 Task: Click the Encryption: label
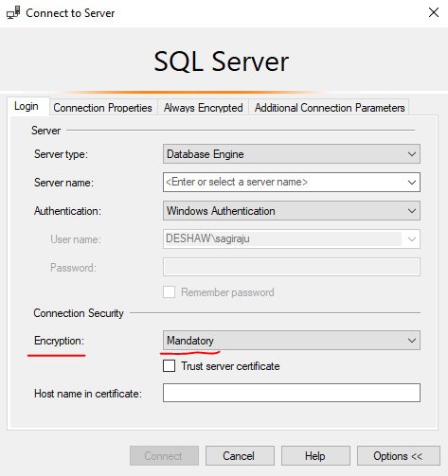point(59,341)
